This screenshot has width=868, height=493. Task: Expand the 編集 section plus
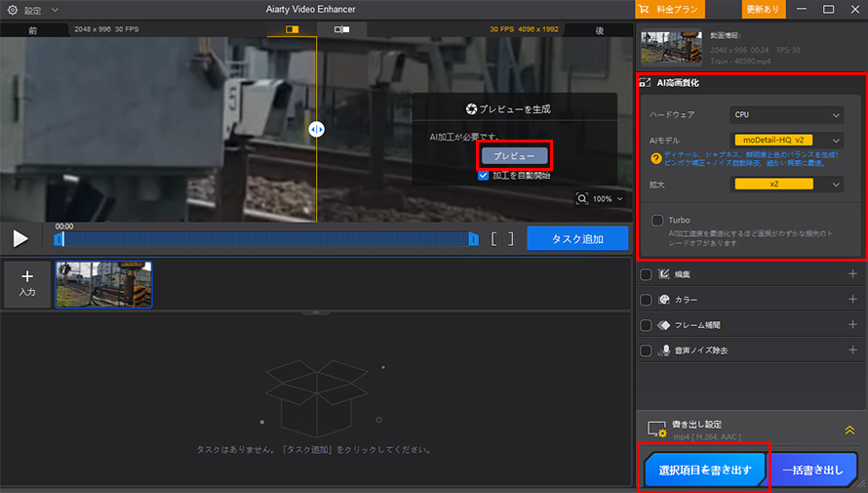(852, 273)
